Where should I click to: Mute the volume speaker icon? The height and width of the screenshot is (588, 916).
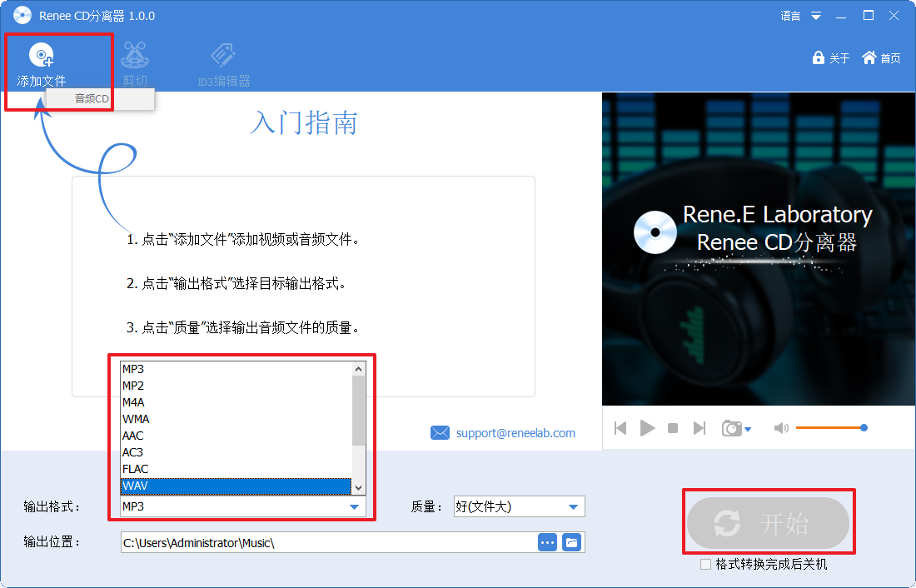tap(780, 428)
